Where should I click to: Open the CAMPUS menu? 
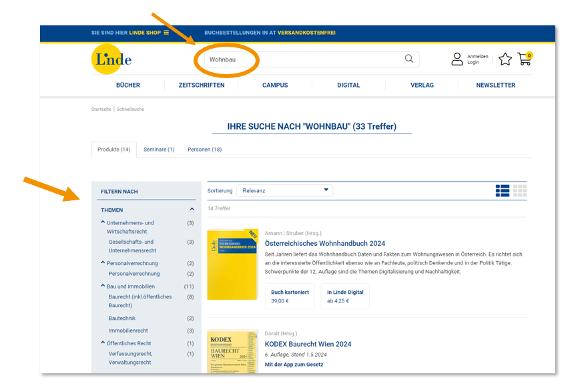click(275, 85)
